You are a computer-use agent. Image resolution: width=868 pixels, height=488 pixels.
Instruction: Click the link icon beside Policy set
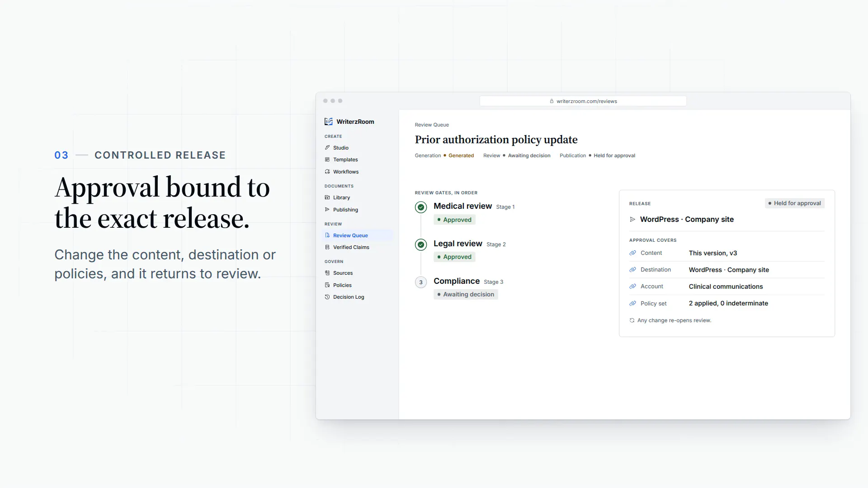pyautogui.click(x=632, y=304)
